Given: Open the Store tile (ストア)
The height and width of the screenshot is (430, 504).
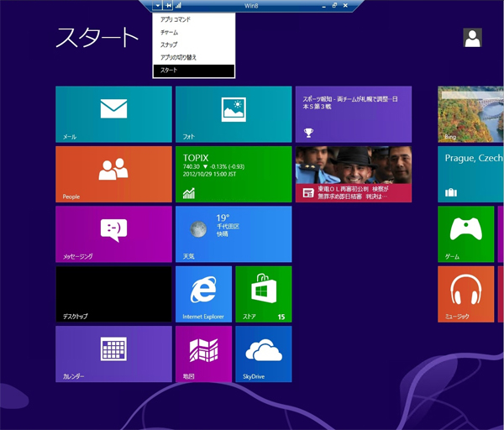Looking at the screenshot, I should coord(264,294).
